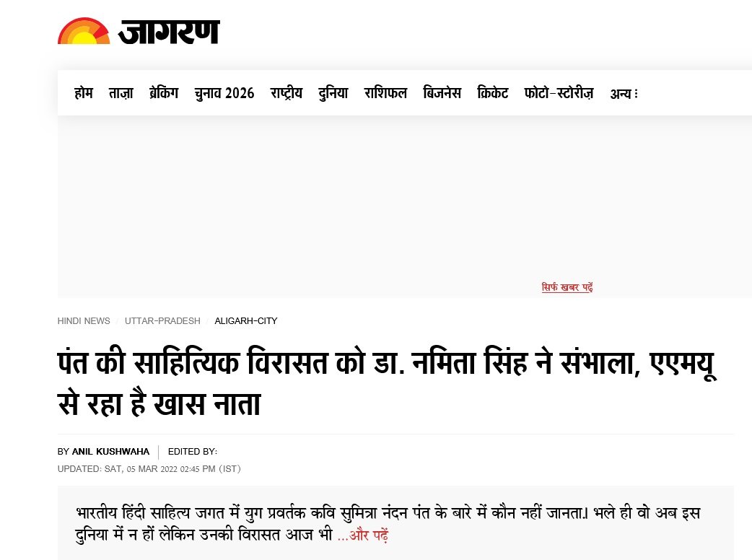Click the article headline about पंत की साहित्यिक विरासत
The height and width of the screenshot is (560, 752).
pyautogui.click(x=387, y=383)
